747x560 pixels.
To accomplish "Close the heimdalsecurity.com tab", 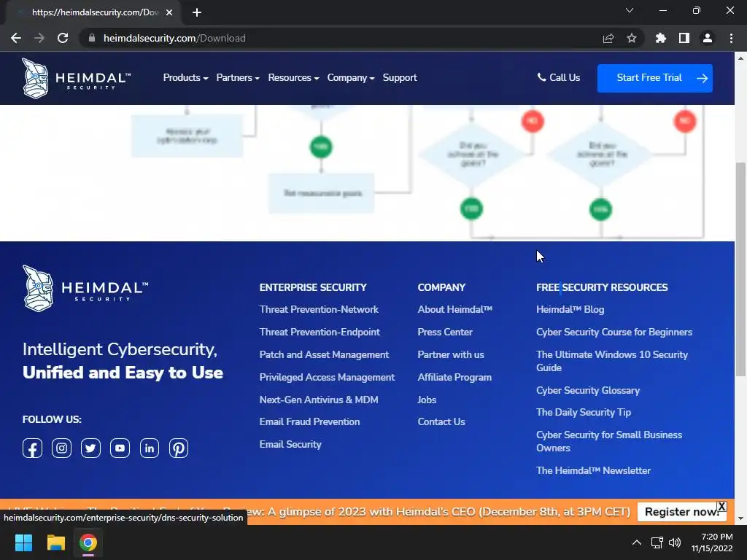I will pos(169,12).
